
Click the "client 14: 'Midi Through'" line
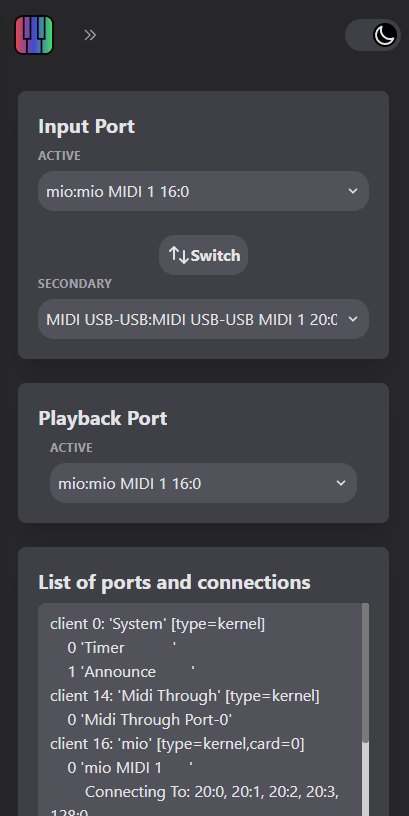pyautogui.click(x=185, y=696)
